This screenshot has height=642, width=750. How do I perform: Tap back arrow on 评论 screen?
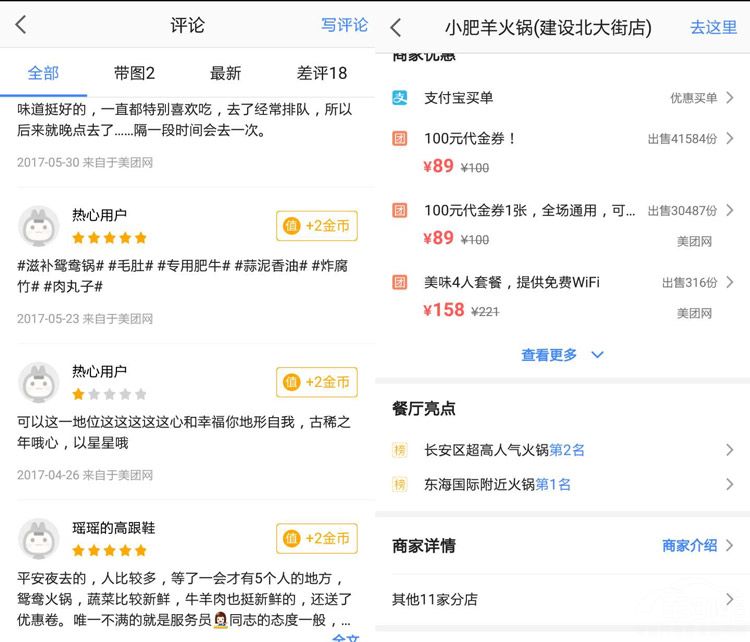click(21, 25)
